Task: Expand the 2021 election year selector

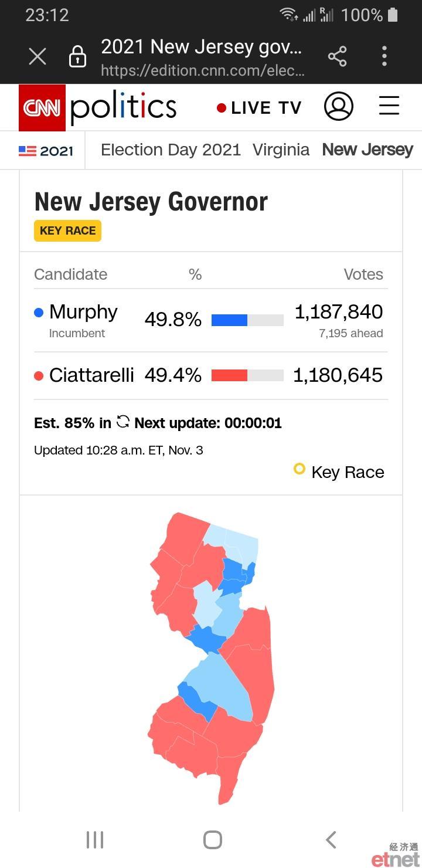Action: pos(46,151)
